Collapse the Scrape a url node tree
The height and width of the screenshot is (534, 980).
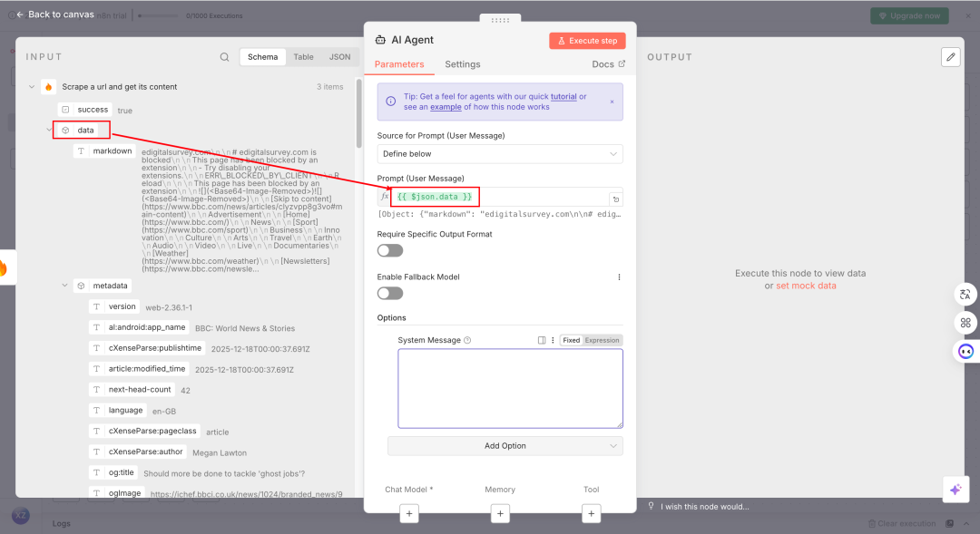pyautogui.click(x=32, y=87)
